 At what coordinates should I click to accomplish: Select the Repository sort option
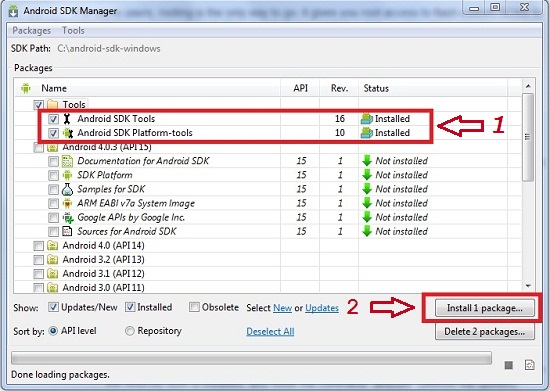130,331
